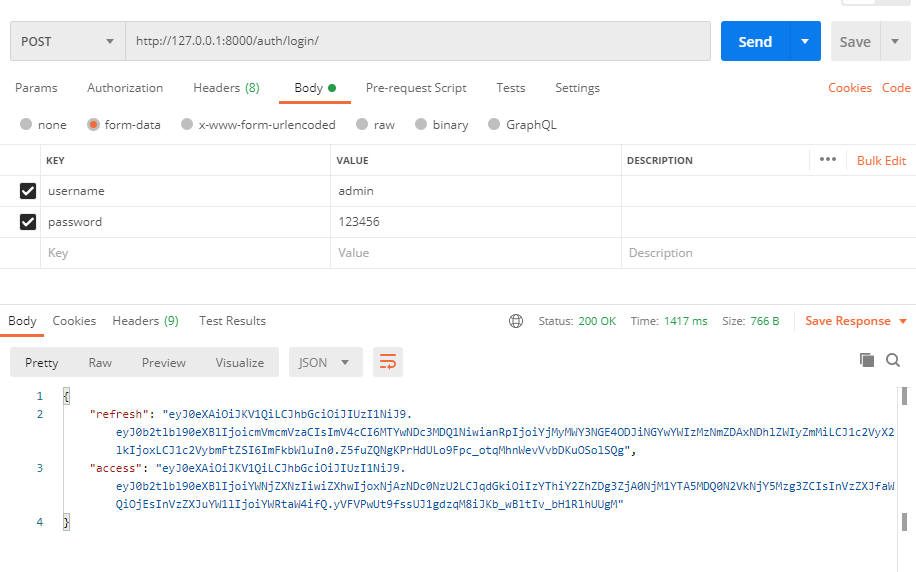Screen dimensions: 916x572
Task: Select the raw body type
Action: (x=376, y=124)
